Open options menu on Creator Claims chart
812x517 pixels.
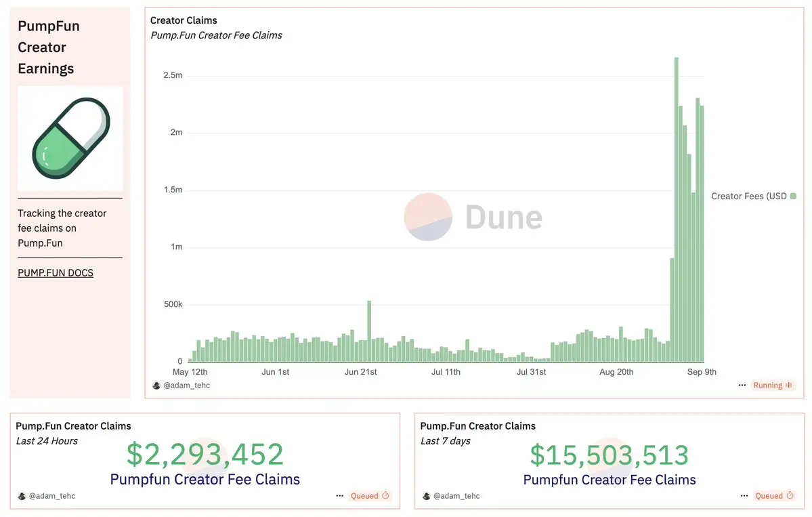coord(742,386)
